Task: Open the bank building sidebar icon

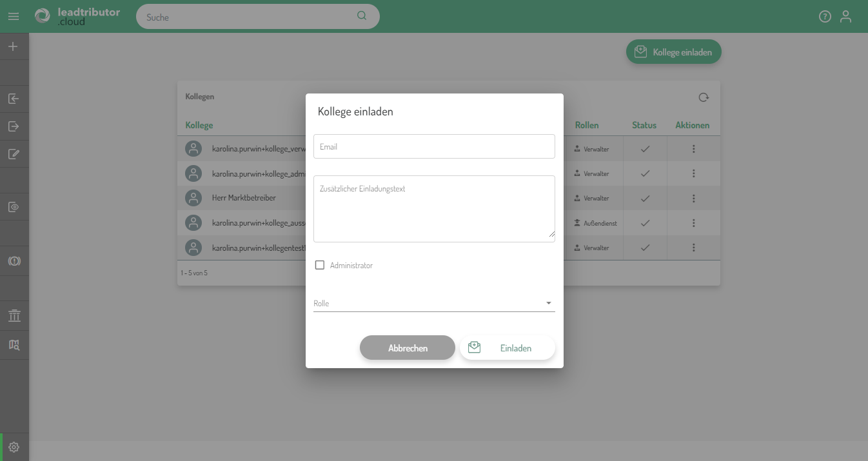Action: coord(14,316)
